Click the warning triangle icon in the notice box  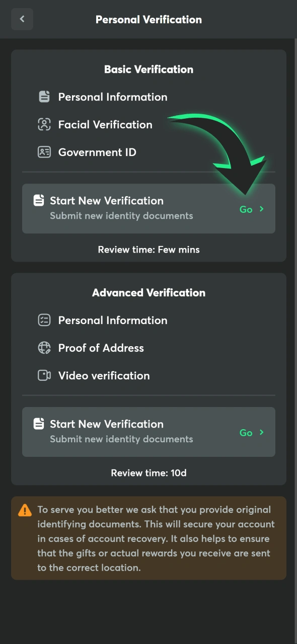[x=24, y=510]
